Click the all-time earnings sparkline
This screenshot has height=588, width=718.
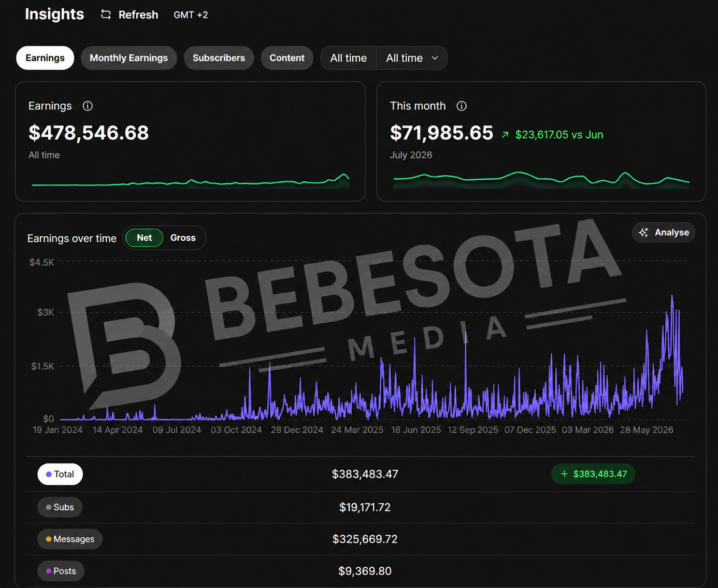[x=190, y=181]
